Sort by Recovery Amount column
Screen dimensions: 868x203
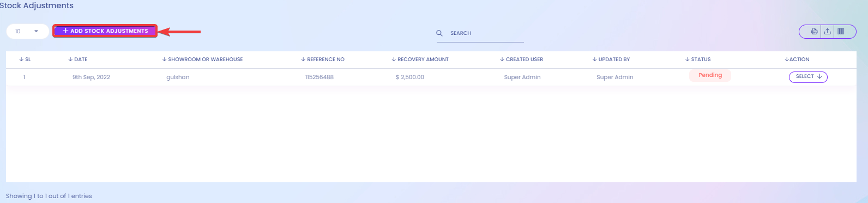tap(420, 59)
